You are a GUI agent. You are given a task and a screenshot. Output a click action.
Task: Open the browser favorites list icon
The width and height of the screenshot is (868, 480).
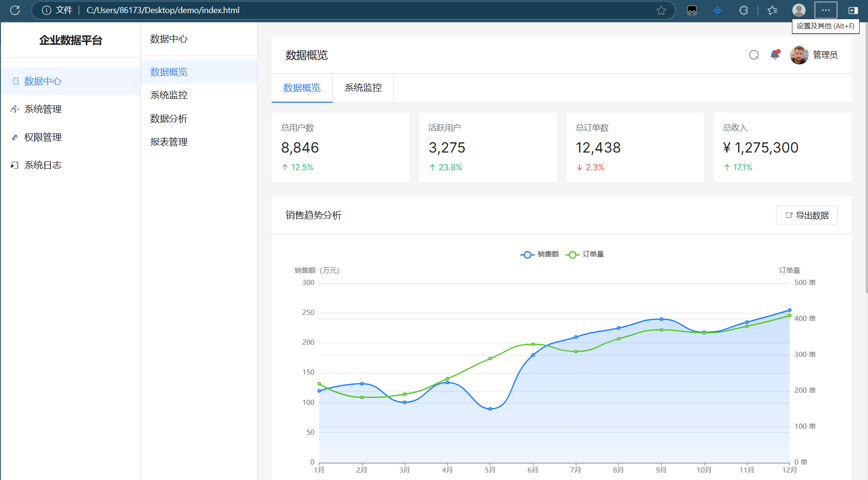pyautogui.click(x=772, y=10)
